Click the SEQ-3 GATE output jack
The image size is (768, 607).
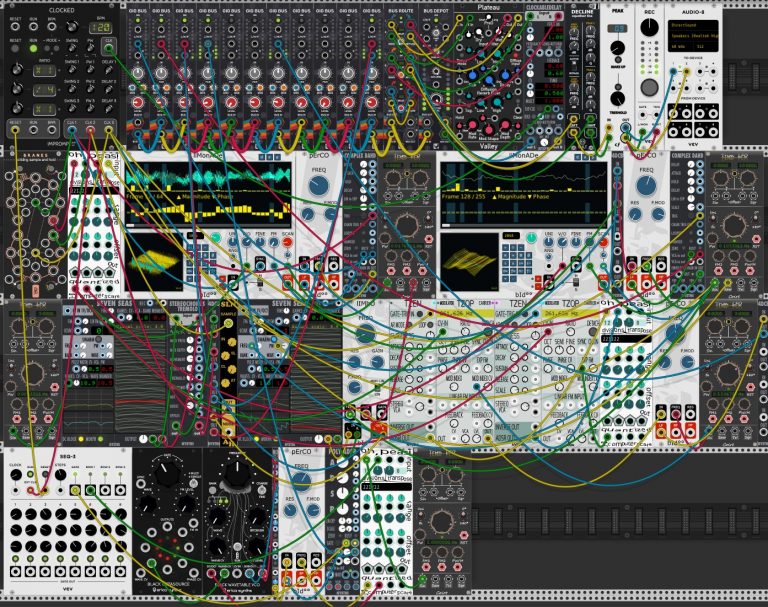point(75,490)
